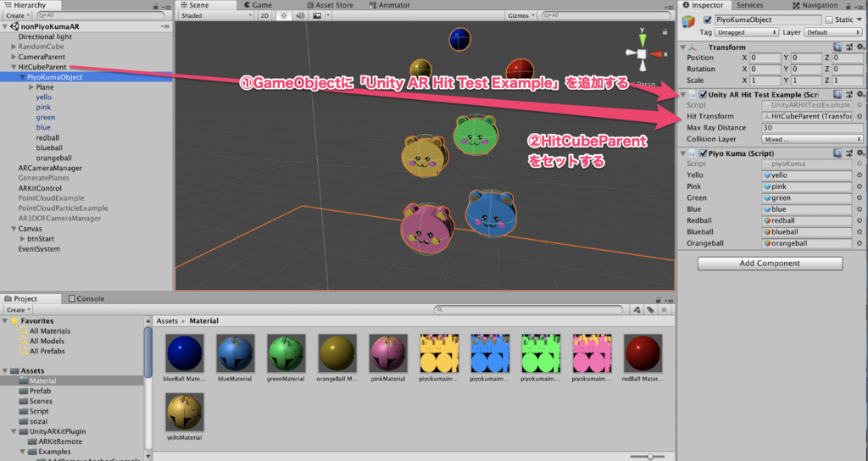Viewport: 868px width, 461px height.
Task: Select redBall Material asset
Action: tap(643, 358)
